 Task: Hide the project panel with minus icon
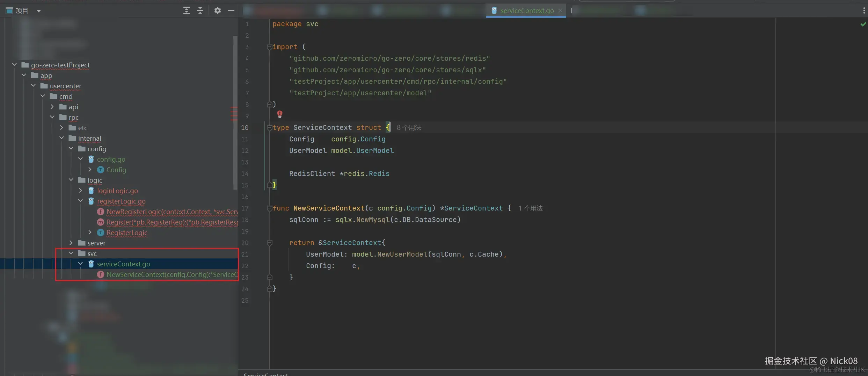231,10
